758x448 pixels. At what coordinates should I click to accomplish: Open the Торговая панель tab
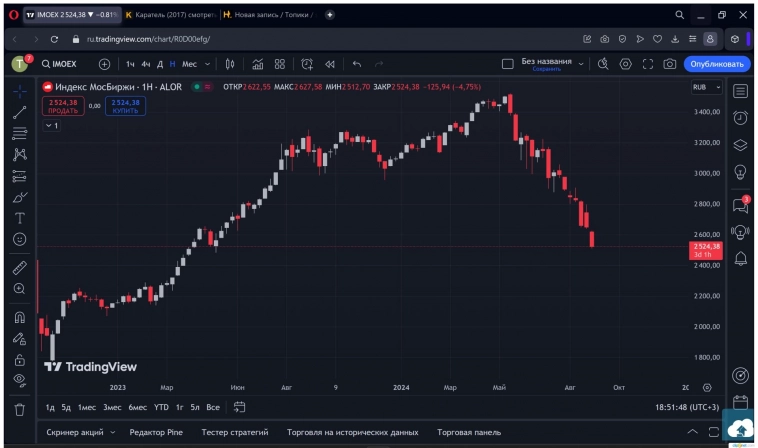click(x=469, y=432)
